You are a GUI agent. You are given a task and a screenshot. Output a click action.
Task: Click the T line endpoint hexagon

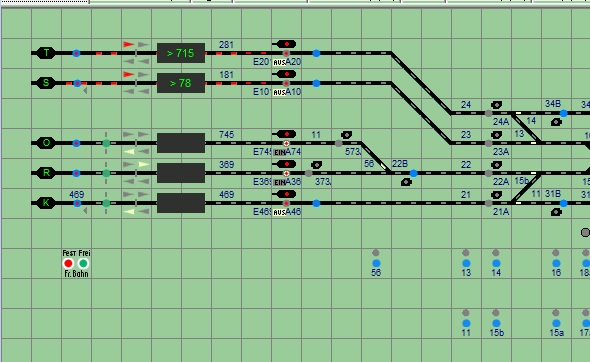coord(46,53)
